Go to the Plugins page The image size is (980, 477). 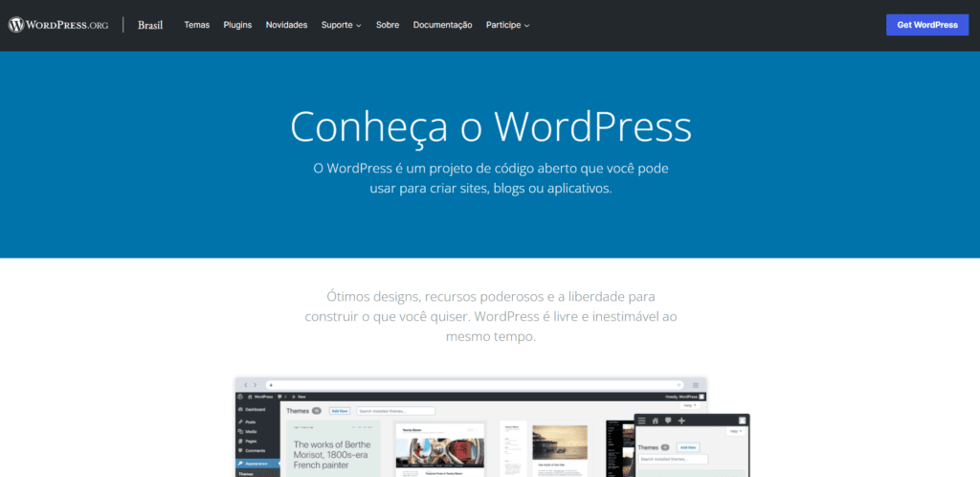237,25
